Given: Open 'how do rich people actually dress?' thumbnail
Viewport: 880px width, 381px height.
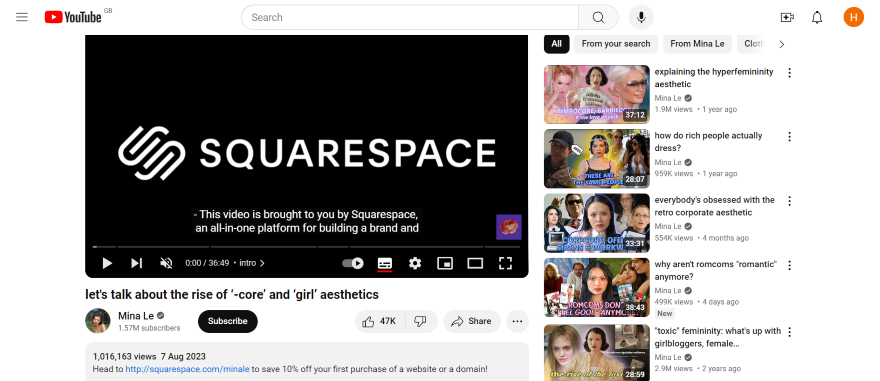Looking at the screenshot, I should pos(597,159).
